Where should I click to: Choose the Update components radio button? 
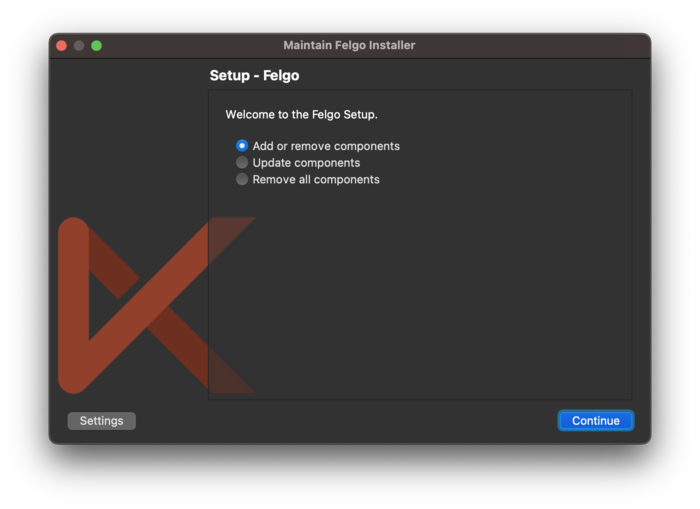[x=242, y=163]
